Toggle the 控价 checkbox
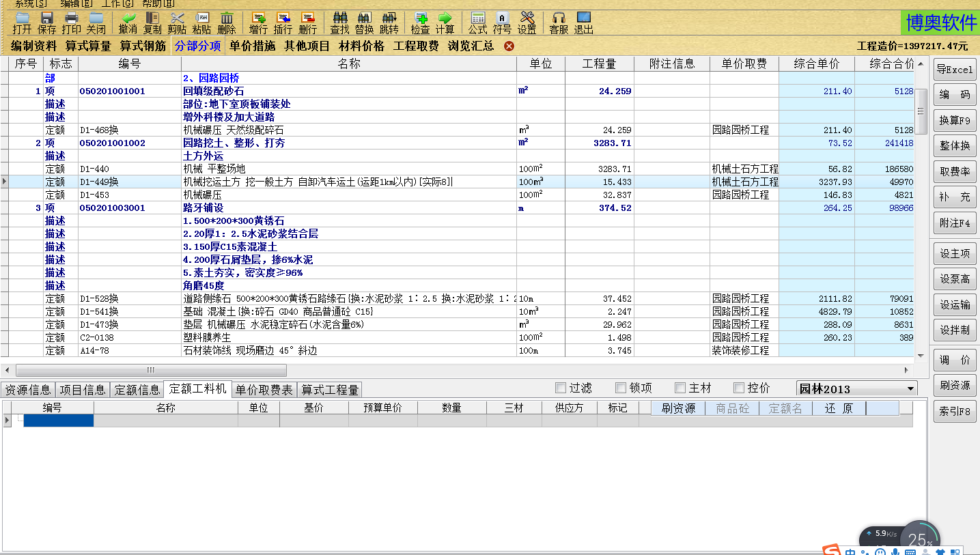This screenshot has height=555, width=980. (739, 388)
